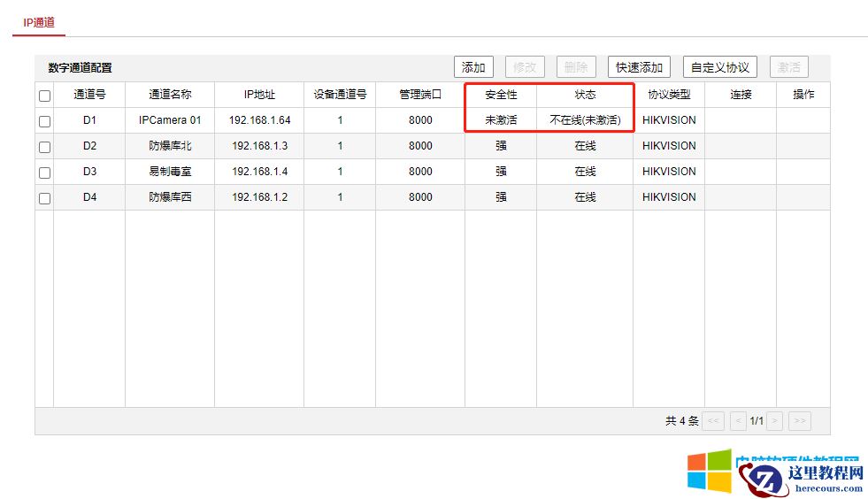The width and height of the screenshot is (868, 499).
Task: Check the D3 channel row checkbox
Action: [x=45, y=173]
